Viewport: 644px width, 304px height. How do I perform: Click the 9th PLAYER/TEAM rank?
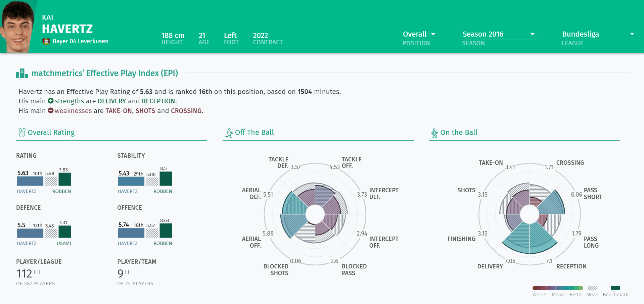pos(124,273)
